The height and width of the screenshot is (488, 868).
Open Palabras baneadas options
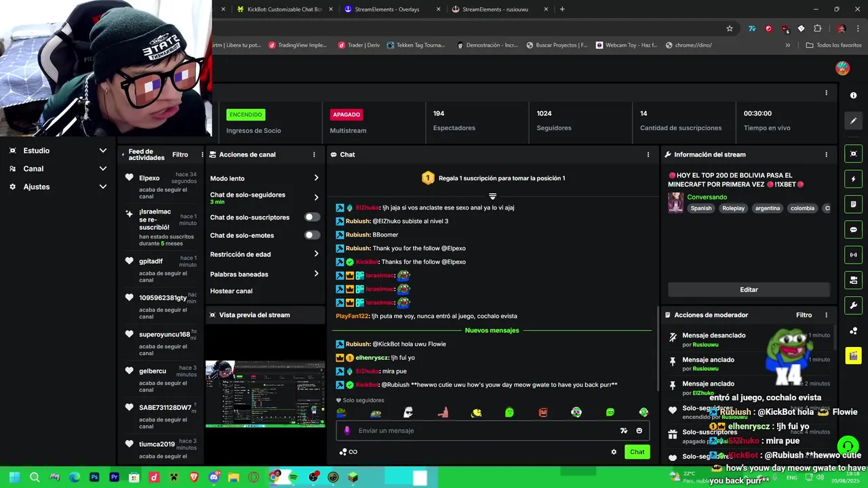(264, 274)
